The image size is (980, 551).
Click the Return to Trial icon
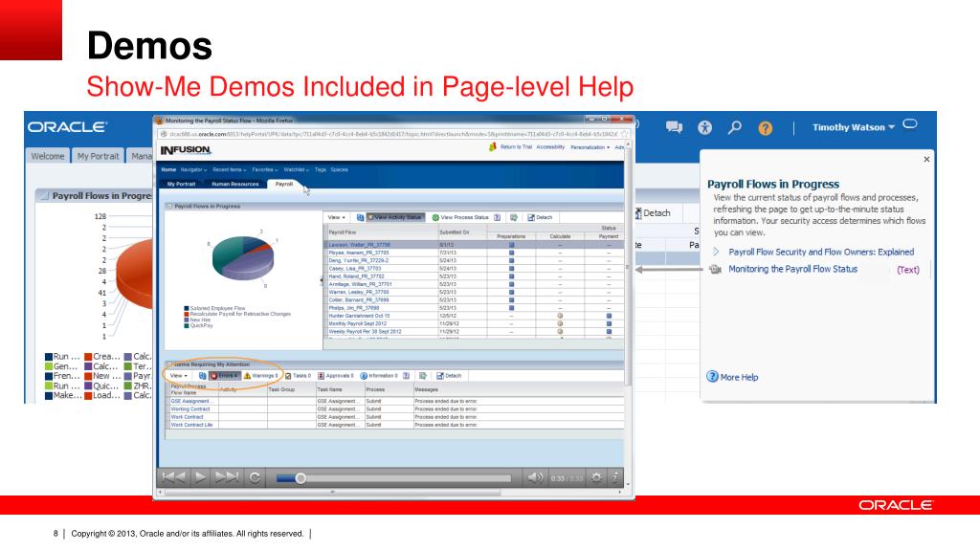pyautogui.click(x=493, y=146)
